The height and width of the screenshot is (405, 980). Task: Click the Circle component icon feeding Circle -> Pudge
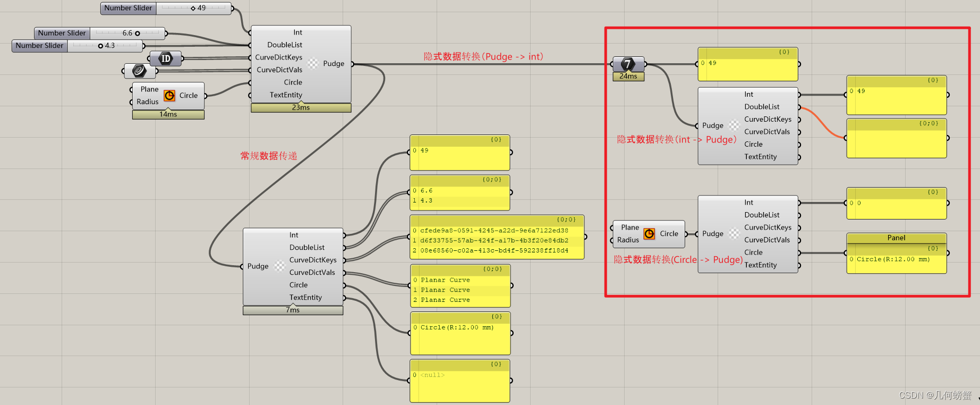(649, 234)
